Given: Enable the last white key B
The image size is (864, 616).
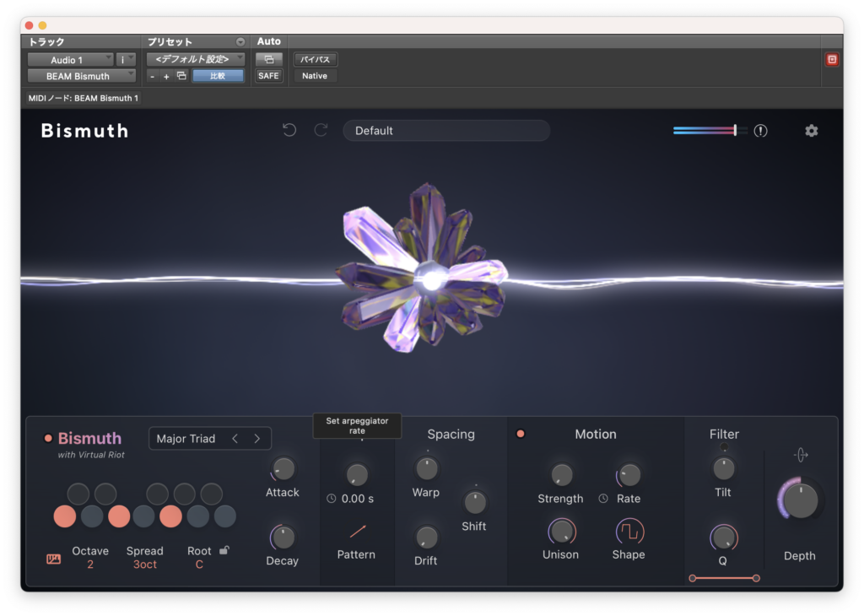Looking at the screenshot, I should point(224,516).
